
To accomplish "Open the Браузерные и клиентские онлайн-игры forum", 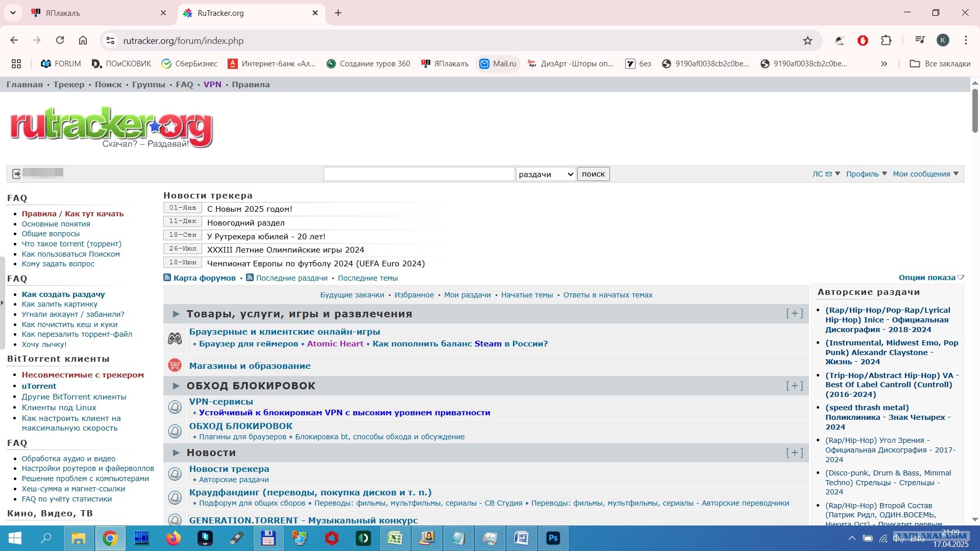I will pos(285,332).
